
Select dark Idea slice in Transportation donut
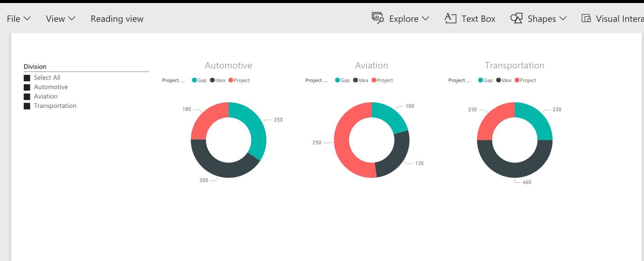coord(515,170)
